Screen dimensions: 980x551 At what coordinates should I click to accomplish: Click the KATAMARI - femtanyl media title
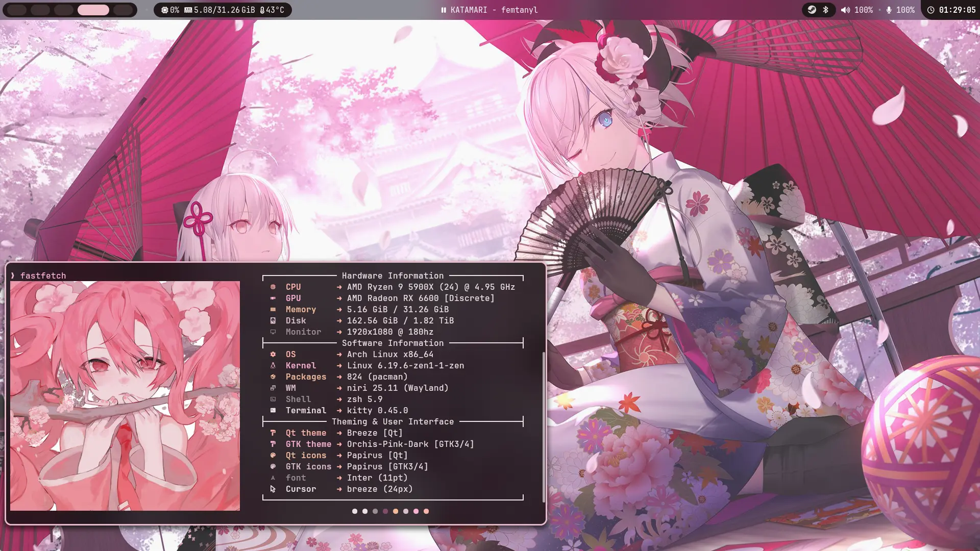494,10
